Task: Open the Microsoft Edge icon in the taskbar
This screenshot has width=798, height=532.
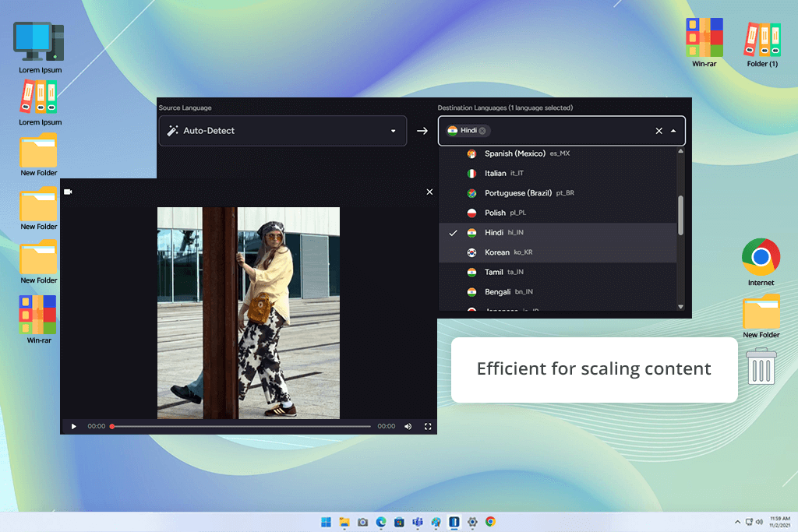Action: click(381, 522)
